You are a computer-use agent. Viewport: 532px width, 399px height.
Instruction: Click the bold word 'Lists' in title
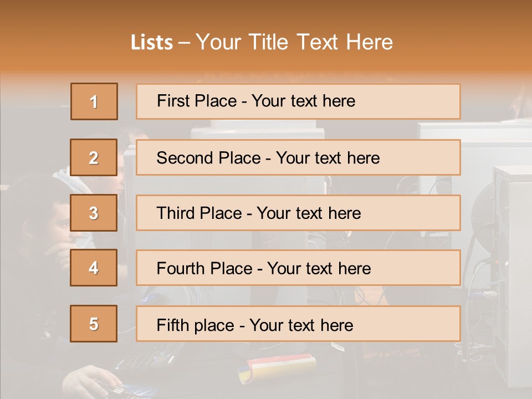152,43
